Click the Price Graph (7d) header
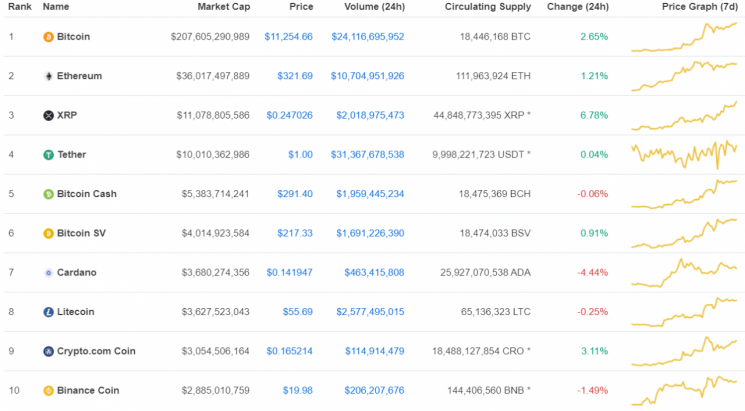The width and height of the screenshot is (745, 411). click(x=699, y=7)
